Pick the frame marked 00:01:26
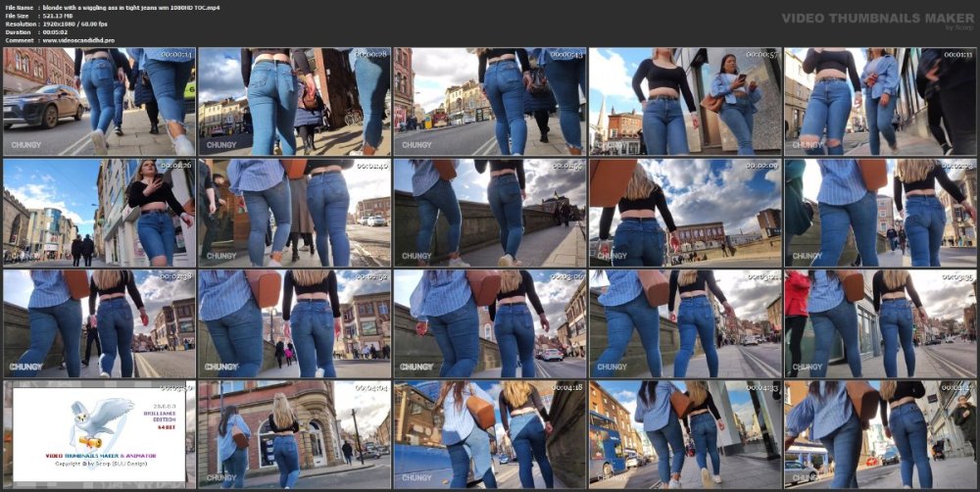Image resolution: width=980 pixels, height=492 pixels. coord(99,213)
